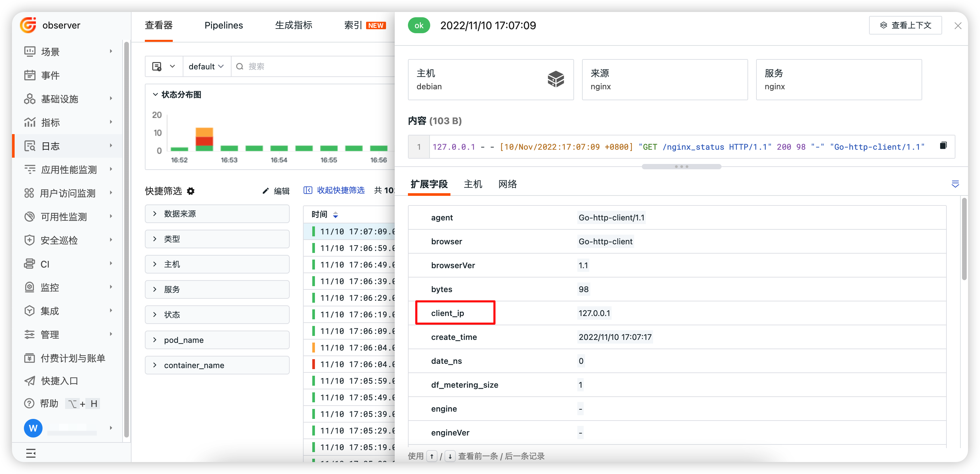
Task: Click the 查看上下文 button
Action: tap(905, 26)
